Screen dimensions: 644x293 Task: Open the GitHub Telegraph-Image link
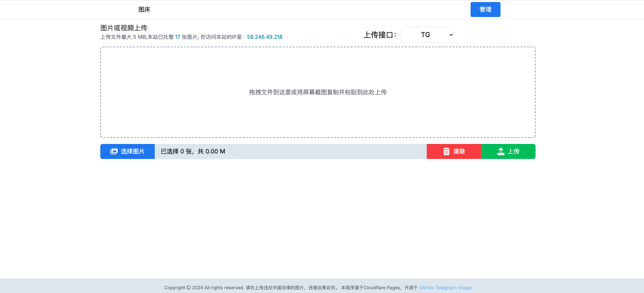tap(445, 288)
